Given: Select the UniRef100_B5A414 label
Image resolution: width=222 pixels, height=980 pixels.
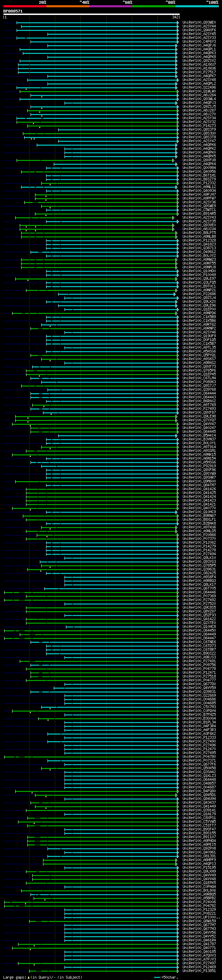Looking at the screenshot, I should (x=199, y=436).
